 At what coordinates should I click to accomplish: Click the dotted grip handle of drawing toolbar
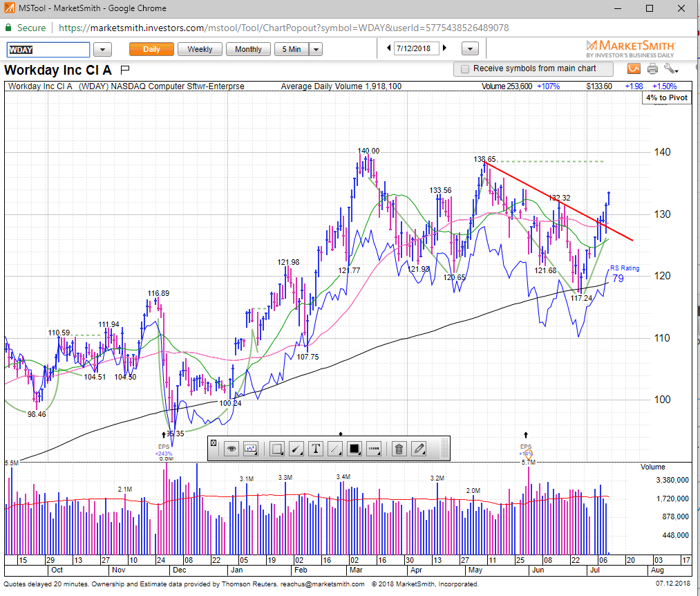pyautogui.click(x=444, y=449)
